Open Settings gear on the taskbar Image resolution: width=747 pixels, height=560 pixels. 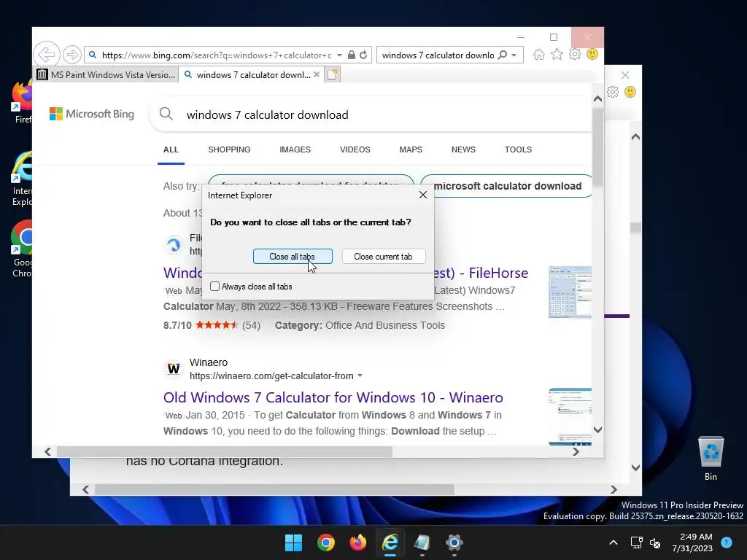click(454, 542)
